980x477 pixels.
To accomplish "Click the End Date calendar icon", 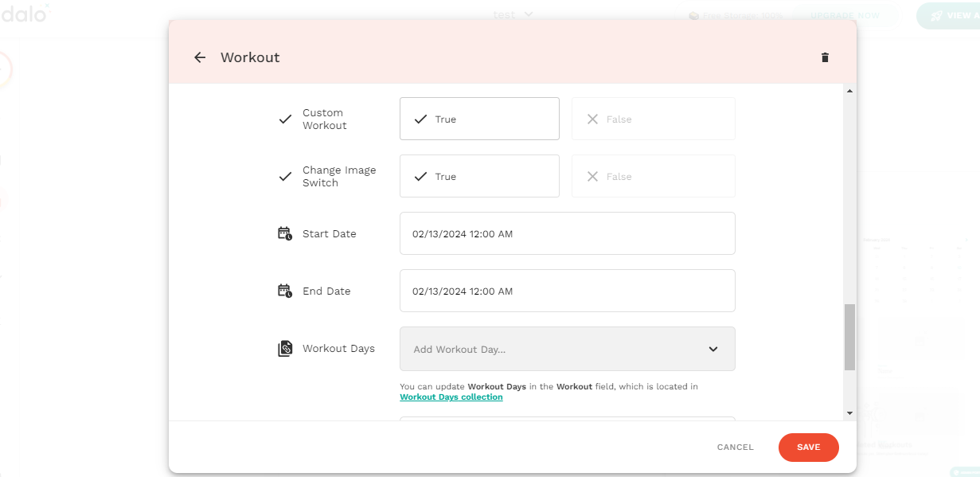I will tap(285, 291).
